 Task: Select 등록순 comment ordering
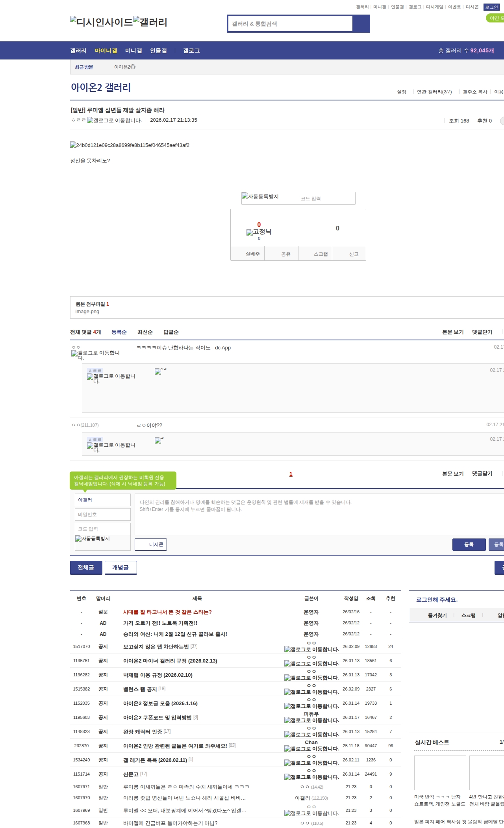point(119,332)
